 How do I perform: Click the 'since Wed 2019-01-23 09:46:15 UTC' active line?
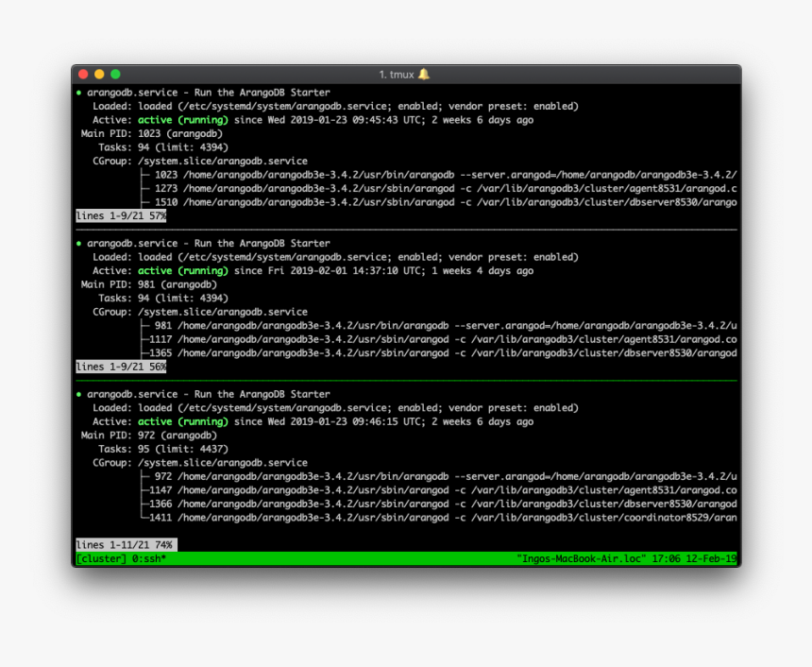click(313, 421)
